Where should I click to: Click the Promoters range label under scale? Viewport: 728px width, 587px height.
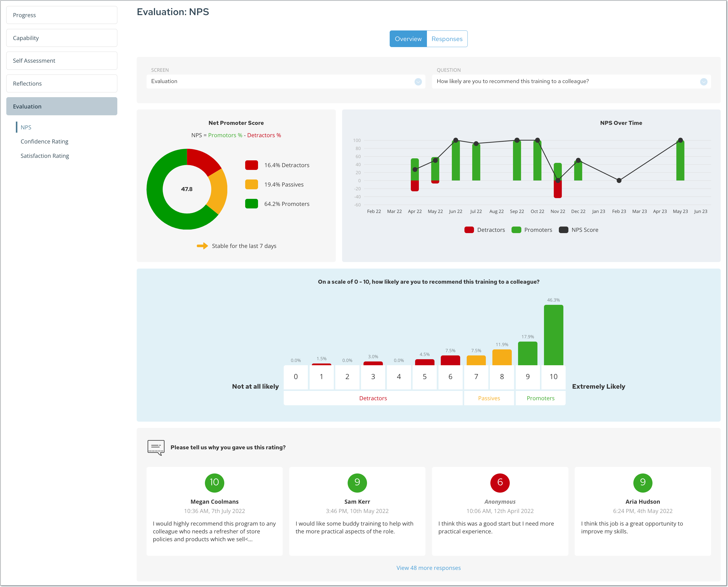(540, 398)
